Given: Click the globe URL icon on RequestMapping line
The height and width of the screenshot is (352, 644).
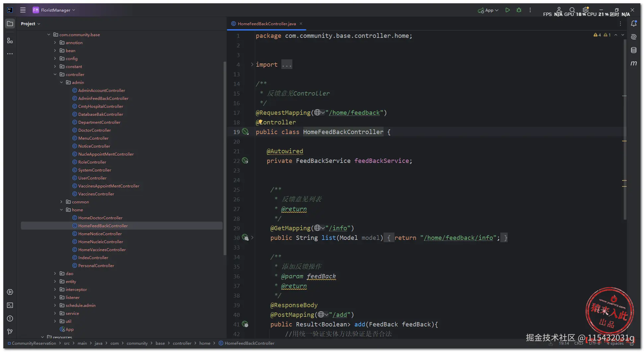Looking at the screenshot, I should pyautogui.click(x=318, y=112).
